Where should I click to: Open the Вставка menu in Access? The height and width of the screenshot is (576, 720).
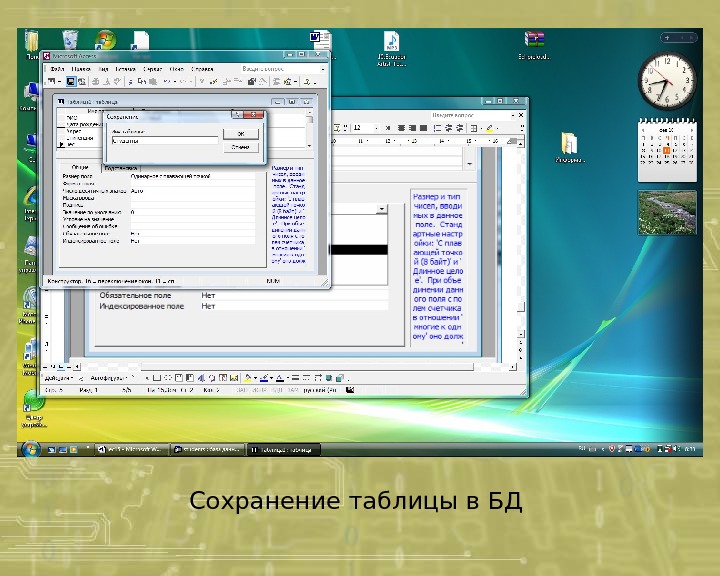click(x=125, y=69)
